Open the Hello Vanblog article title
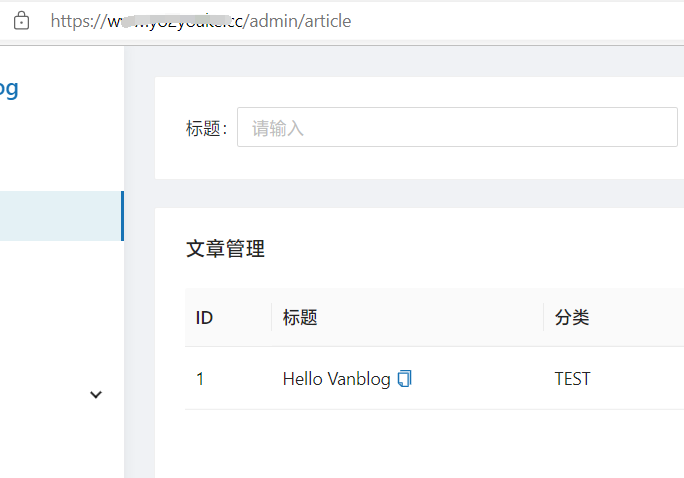This screenshot has width=684, height=478. tap(336, 379)
